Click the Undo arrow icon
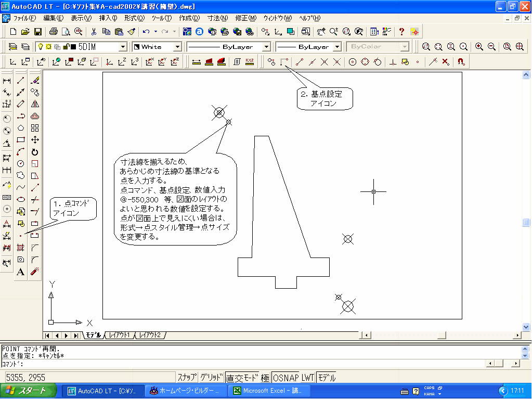The image size is (532, 399). (146, 32)
